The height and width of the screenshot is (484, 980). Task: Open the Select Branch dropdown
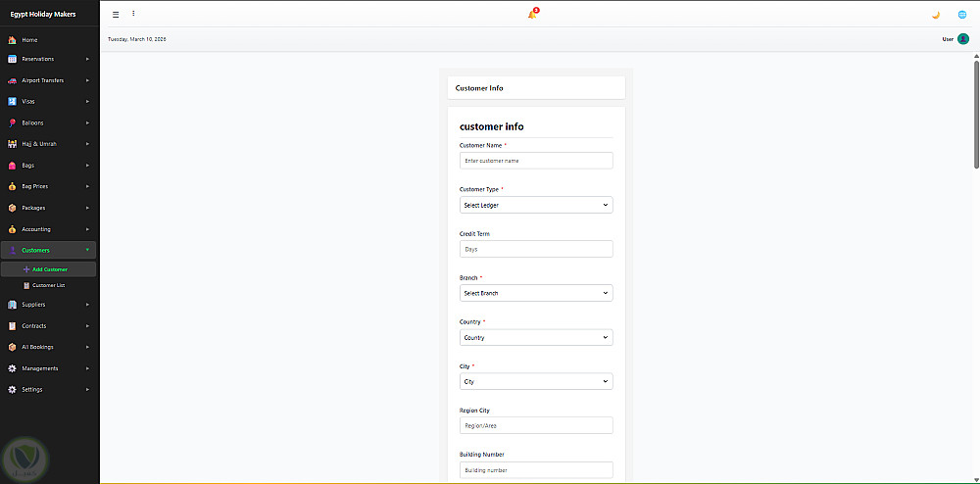[535, 293]
